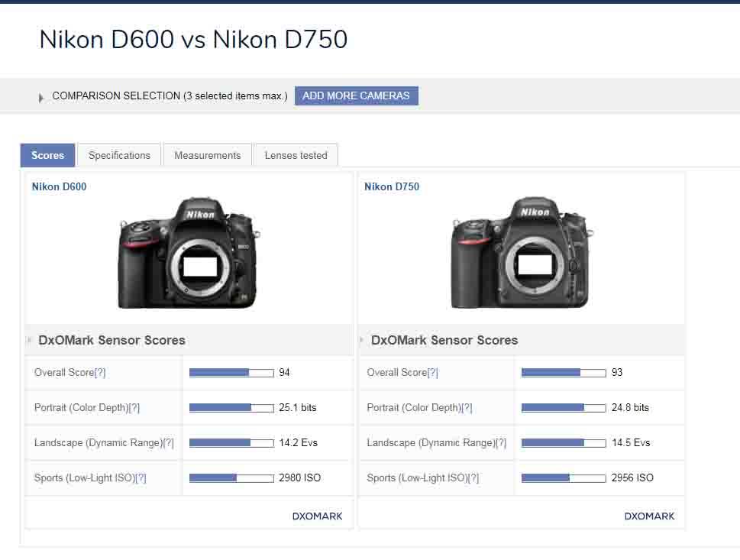Click the D600 Portrait Color Depth bar
The height and width of the screenshot is (560, 740).
(x=231, y=408)
